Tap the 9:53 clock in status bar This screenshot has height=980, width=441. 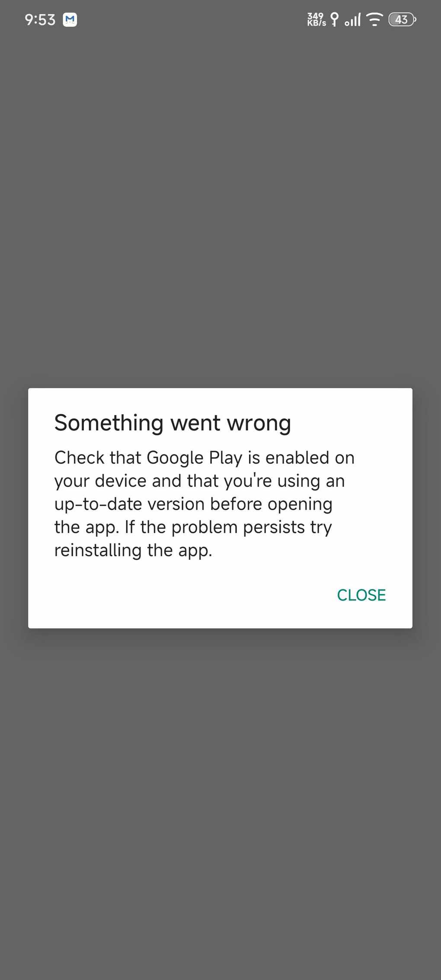click(x=40, y=20)
